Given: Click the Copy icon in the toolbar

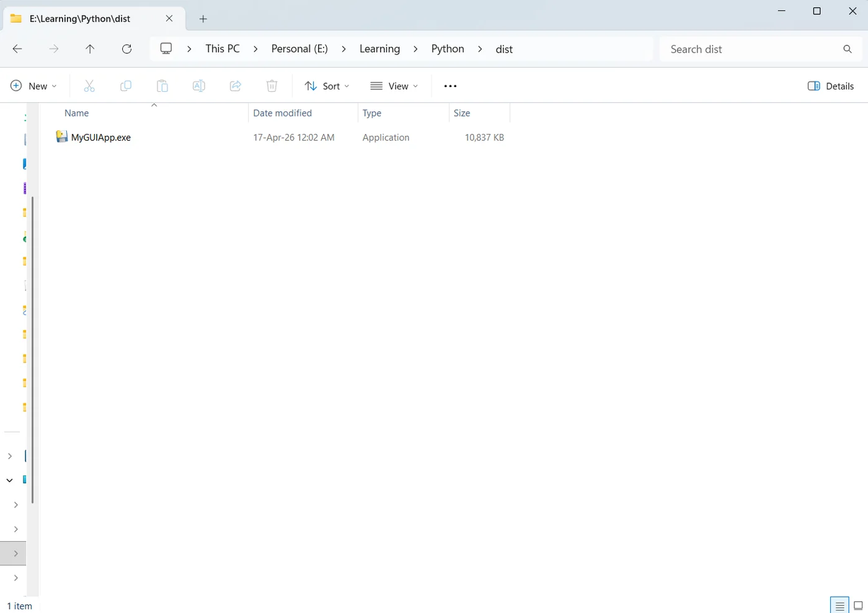Looking at the screenshot, I should pos(126,86).
